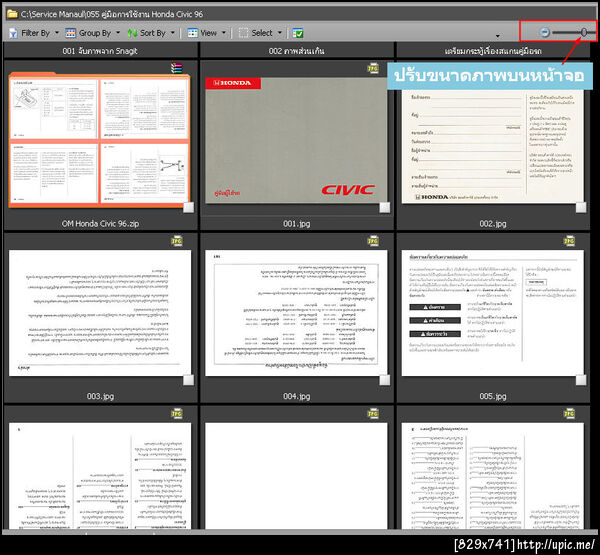
Task: Click the View mode icon
Action: pos(192,33)
